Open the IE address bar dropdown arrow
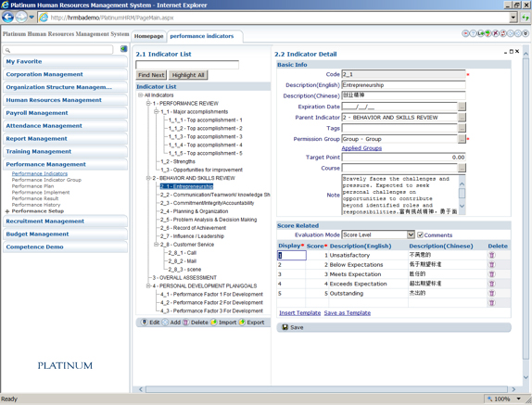The image size is (532, 405). [513, 18]
